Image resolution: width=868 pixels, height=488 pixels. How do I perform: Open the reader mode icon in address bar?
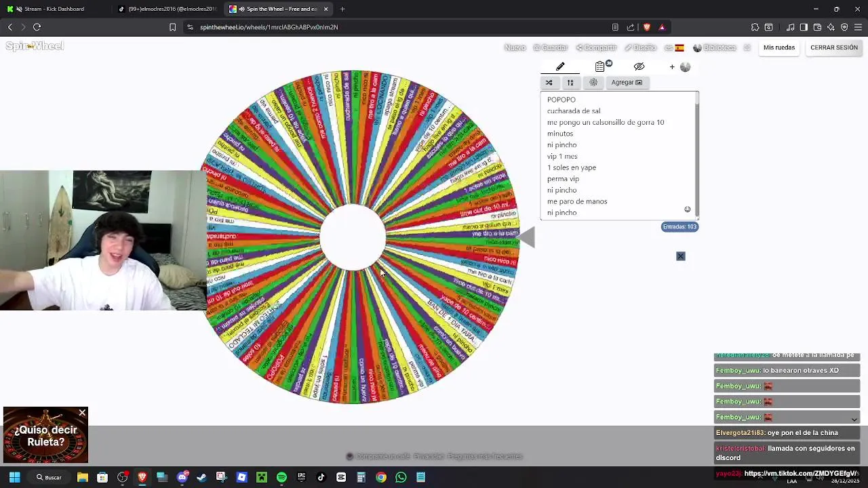coord(615,27)
